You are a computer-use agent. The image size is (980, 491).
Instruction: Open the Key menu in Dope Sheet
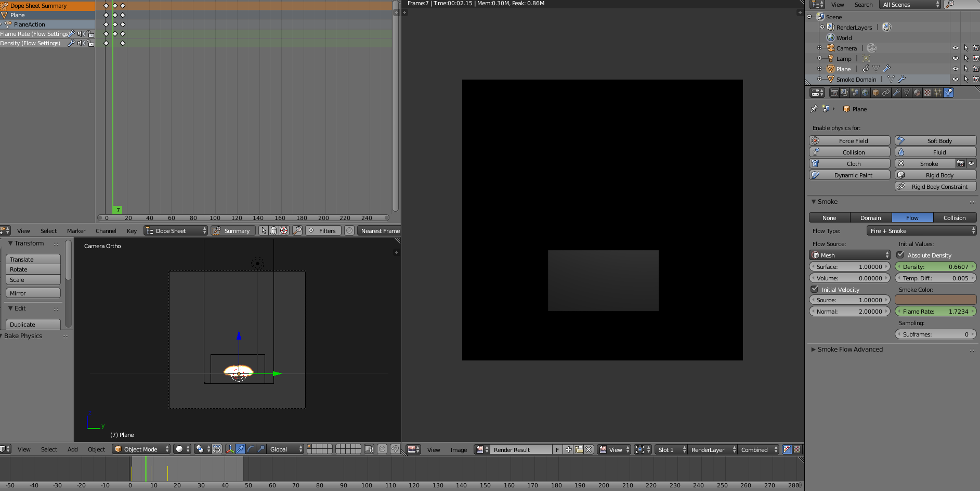click(132, 230)
